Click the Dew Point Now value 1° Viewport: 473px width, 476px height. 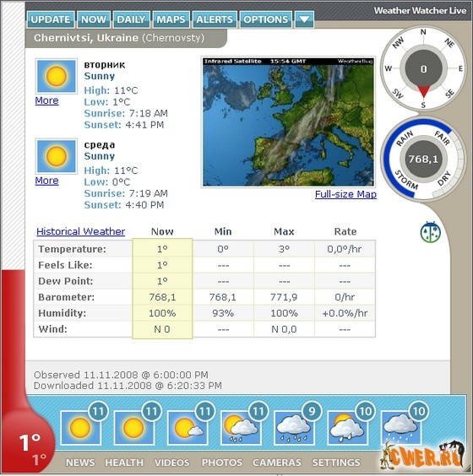coord(162,281)
